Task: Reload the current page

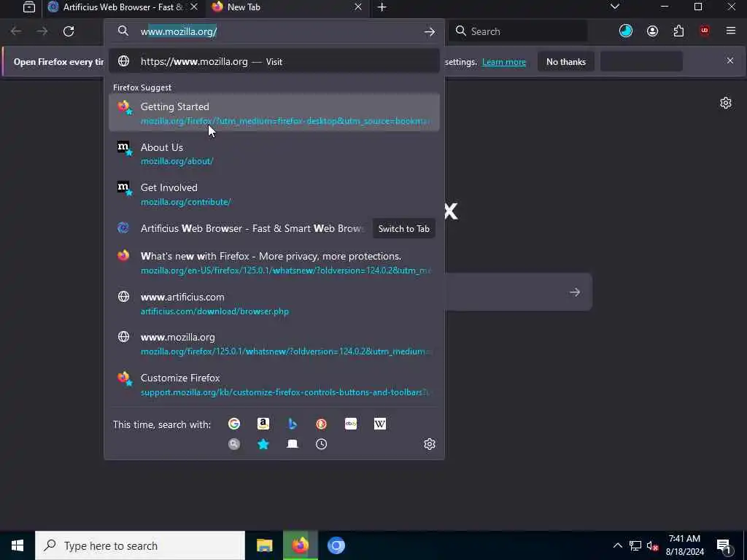Action: [x=69, y=31]
